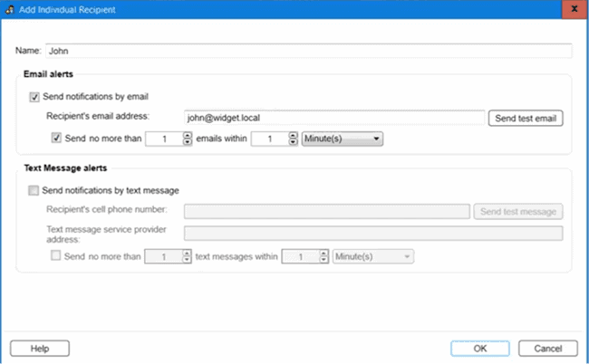Click the recipient's email address field
This screenshot has height=364, width=589.
tap(334, 118)
